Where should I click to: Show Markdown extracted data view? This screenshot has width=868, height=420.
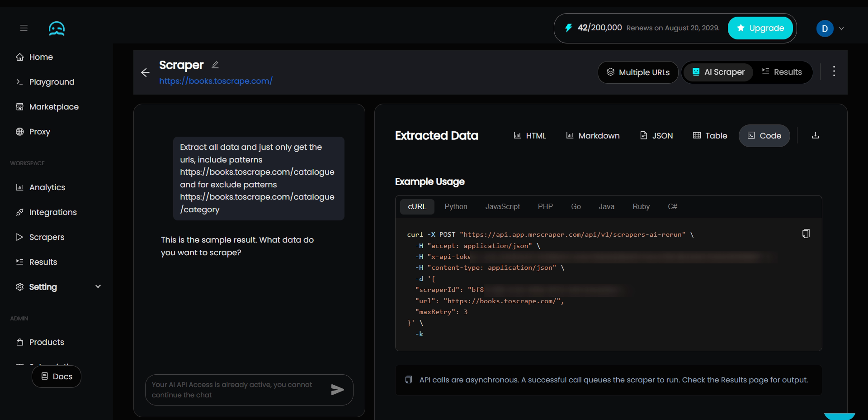pyautogui.click(x=593, y=136)
